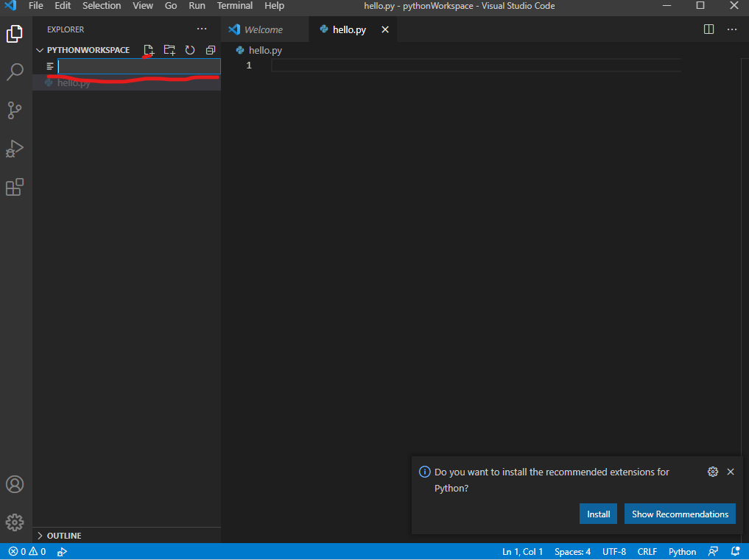Change indentation via Spaces: 4
The height and width of the screenshot is (560, 749).
tap(572, 551)
